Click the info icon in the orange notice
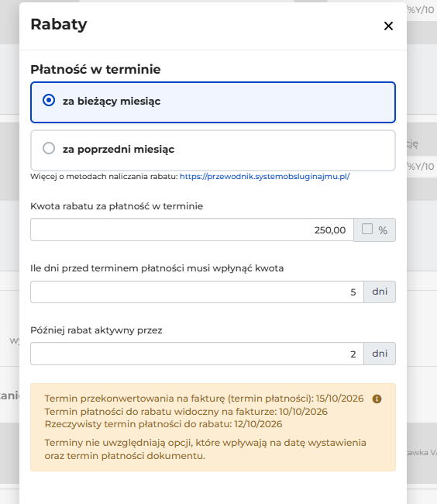This screenshot has height=504, width=437. coord(377,399)
